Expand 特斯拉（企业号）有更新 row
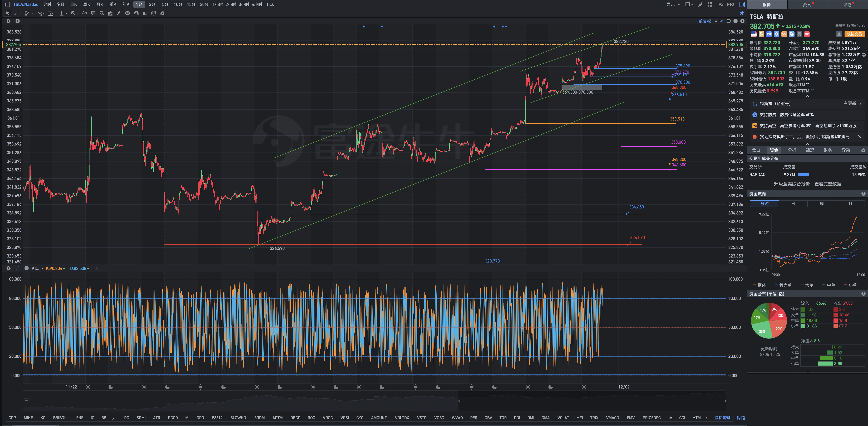868x426 pixels. click(807, 104)
